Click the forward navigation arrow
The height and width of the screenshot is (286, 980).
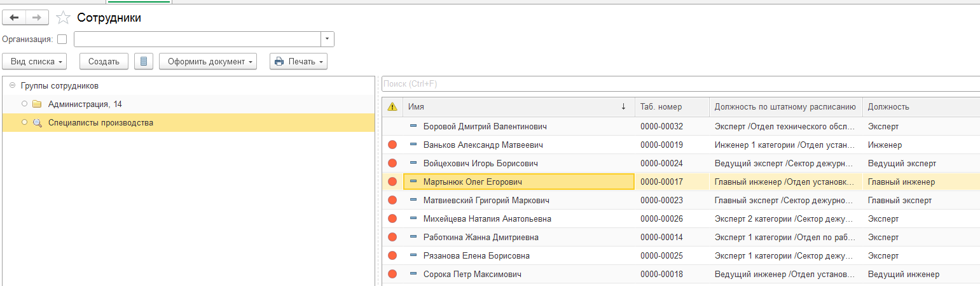click(38, 18)
